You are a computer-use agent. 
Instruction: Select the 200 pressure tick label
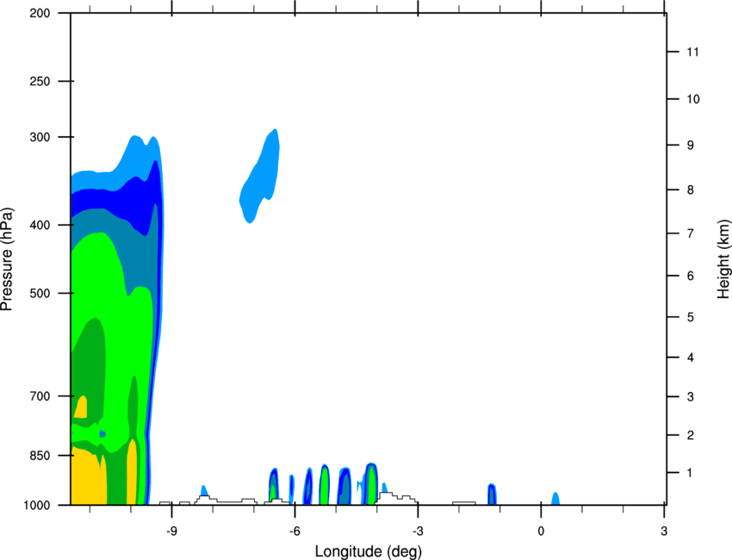[x=40, y=13]
